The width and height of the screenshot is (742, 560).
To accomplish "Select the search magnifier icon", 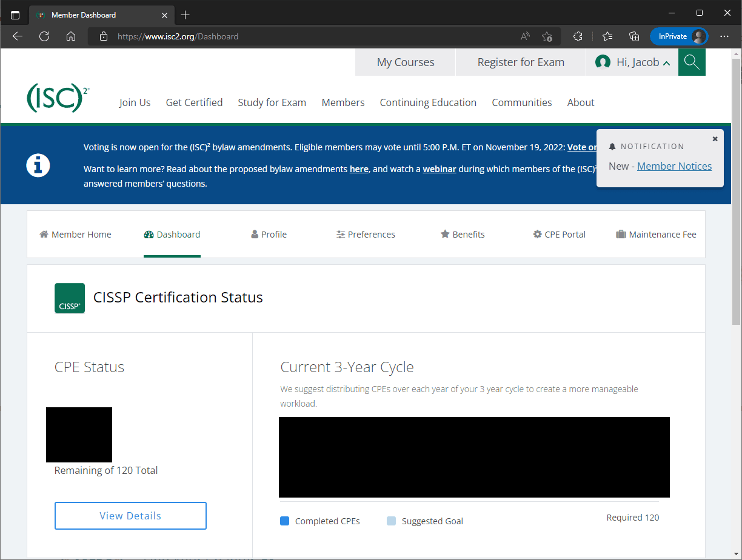I will point(692,62).
